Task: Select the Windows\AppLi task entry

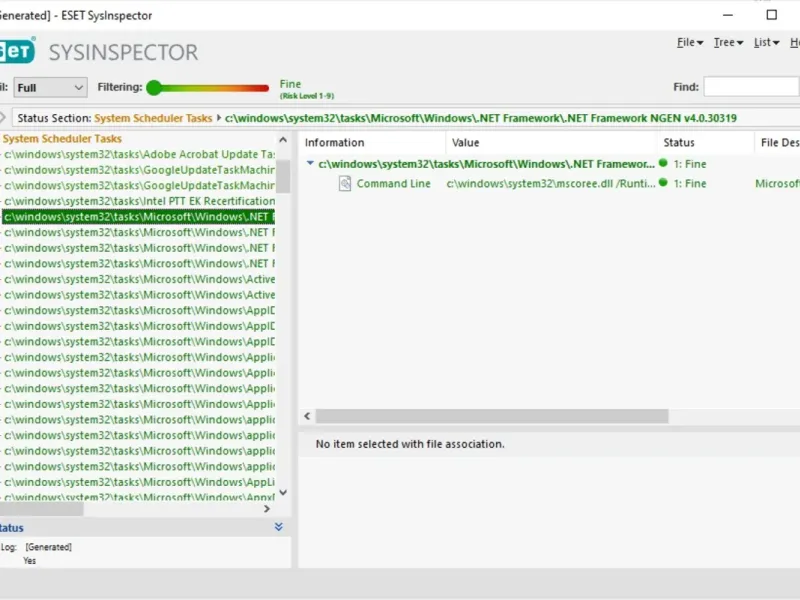Action: 139,482
